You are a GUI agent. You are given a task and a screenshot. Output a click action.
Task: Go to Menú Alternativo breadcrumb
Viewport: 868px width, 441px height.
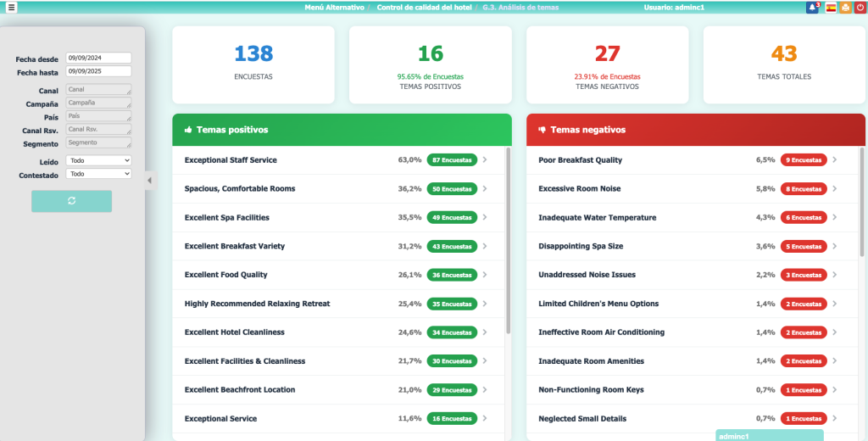tap(334, 7)
